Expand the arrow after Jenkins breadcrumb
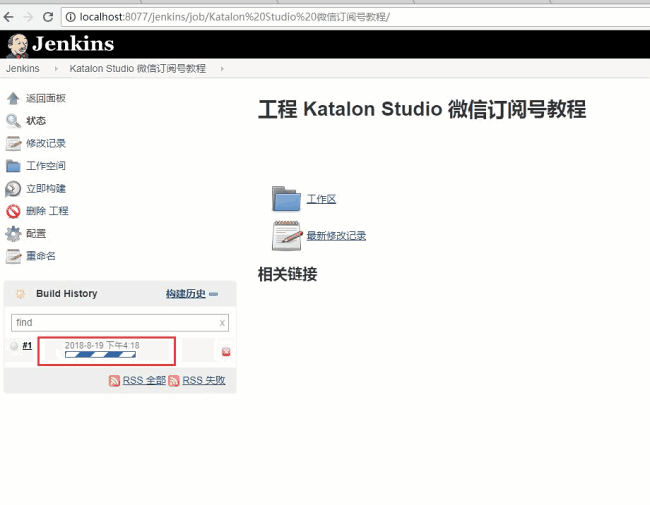 tap(56, 69)
